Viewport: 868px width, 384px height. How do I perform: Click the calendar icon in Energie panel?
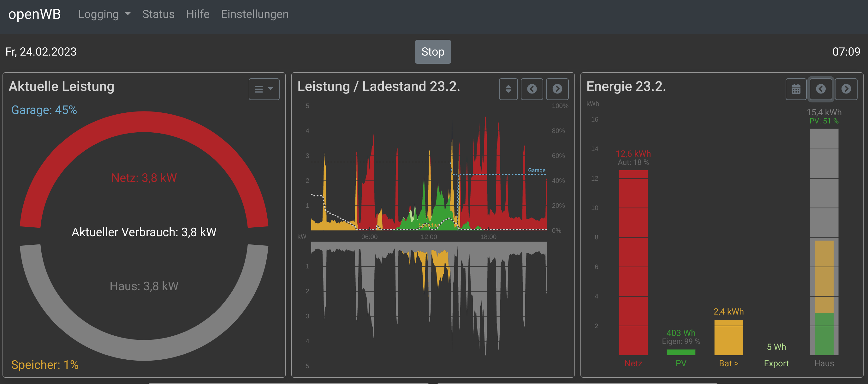click(x=796, y=89)
